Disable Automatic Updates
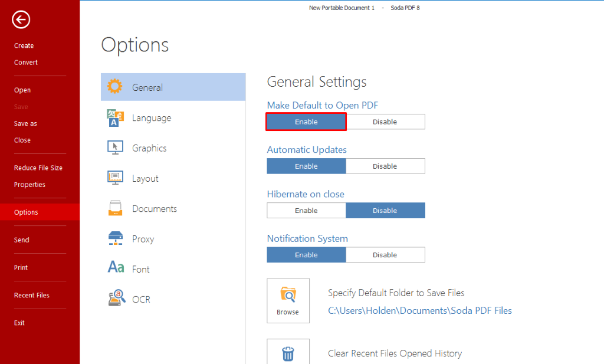The height and width of the screenshot is (364, 604). coord(385,166)
